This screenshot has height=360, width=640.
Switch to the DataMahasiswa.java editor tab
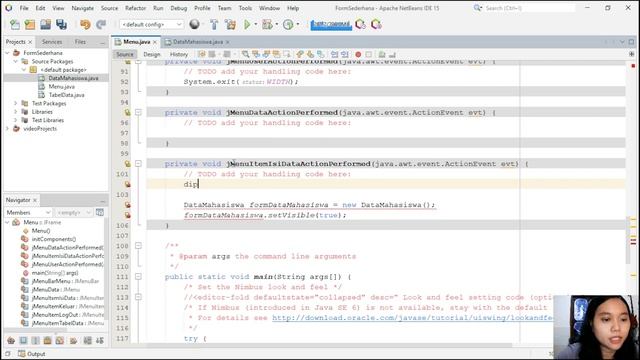point(198,42)
